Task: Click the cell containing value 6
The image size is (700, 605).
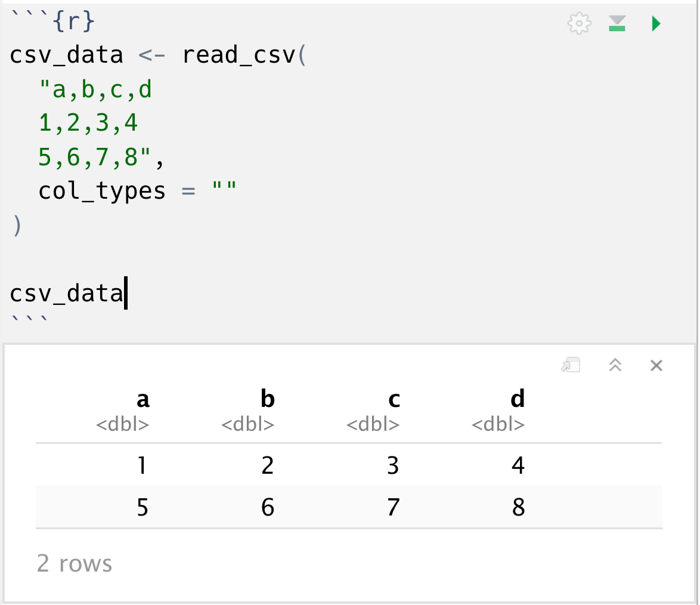Action: 267,507
